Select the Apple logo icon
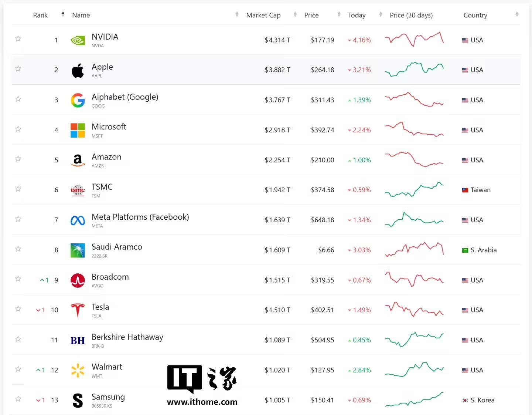 pyautogui.click(x=78, y=70)
